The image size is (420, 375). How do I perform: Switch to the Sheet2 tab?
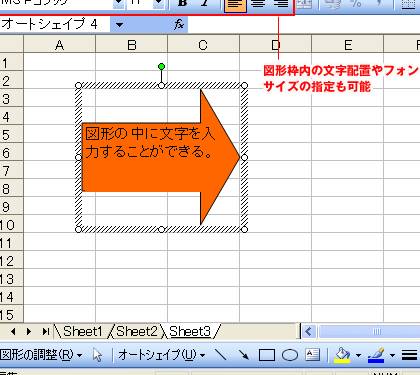pyautogui.click(x=137, y=331)
